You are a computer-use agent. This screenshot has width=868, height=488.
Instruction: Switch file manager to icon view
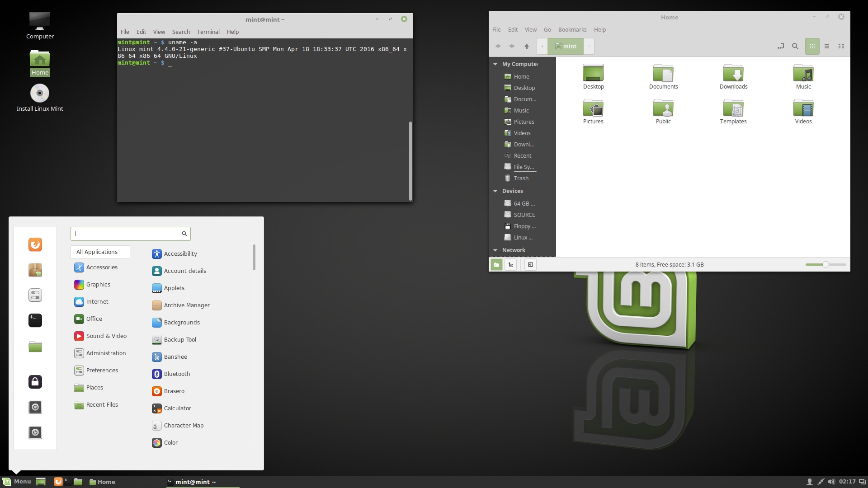(812, 46)
